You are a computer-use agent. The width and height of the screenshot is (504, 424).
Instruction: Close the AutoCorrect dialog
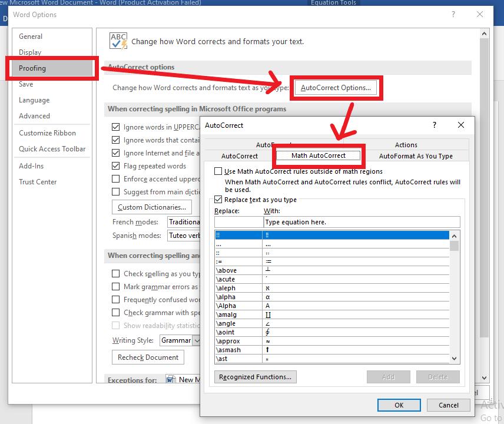coord(461,125)
